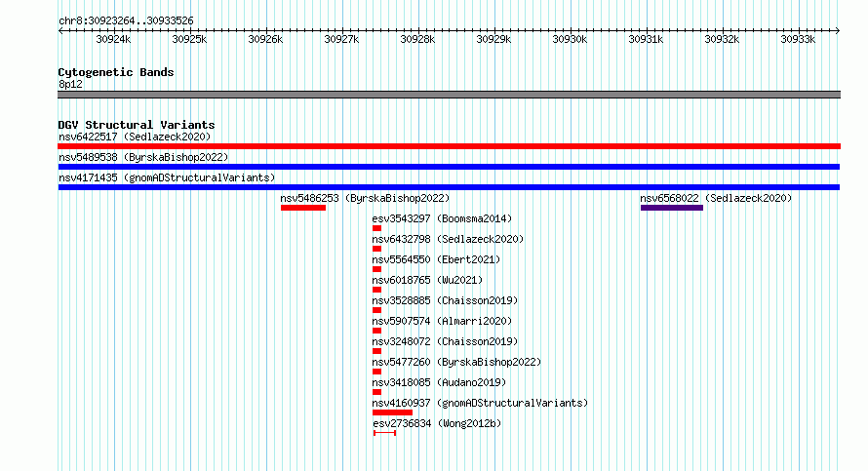Open nsv5907574 (Almarri2020) variant label
Screen dimensions: 868x471
[442, 321]
